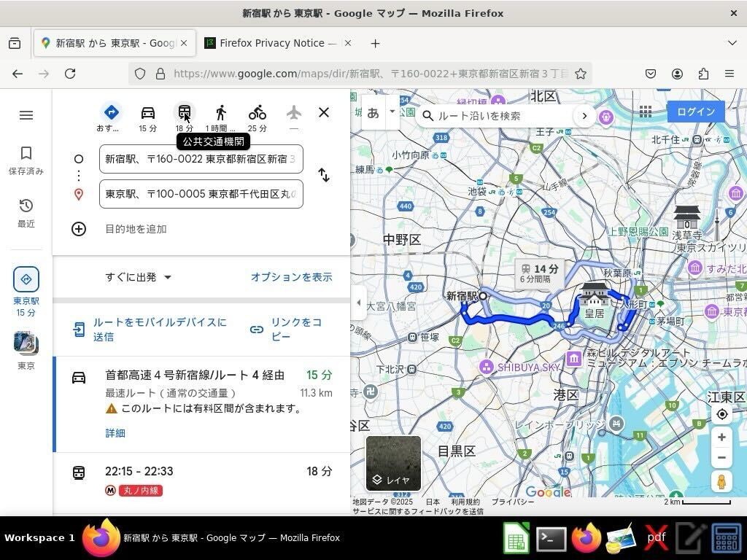Image resolution: width=747 pixels, height=560 pixels.
Task: View site security lock information
Action: [160, 74]
